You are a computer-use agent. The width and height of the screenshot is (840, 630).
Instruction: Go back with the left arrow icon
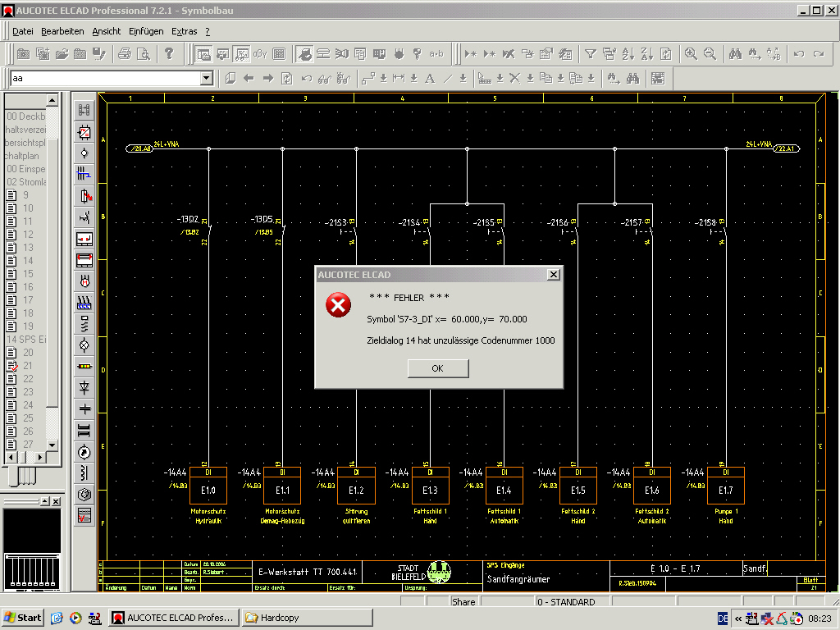[x=249, y=79]
